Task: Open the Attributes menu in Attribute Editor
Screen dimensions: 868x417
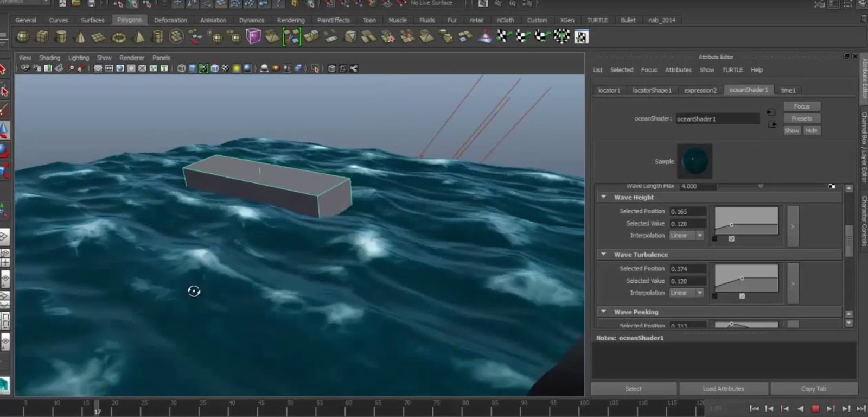Action: tap(678, 70)
